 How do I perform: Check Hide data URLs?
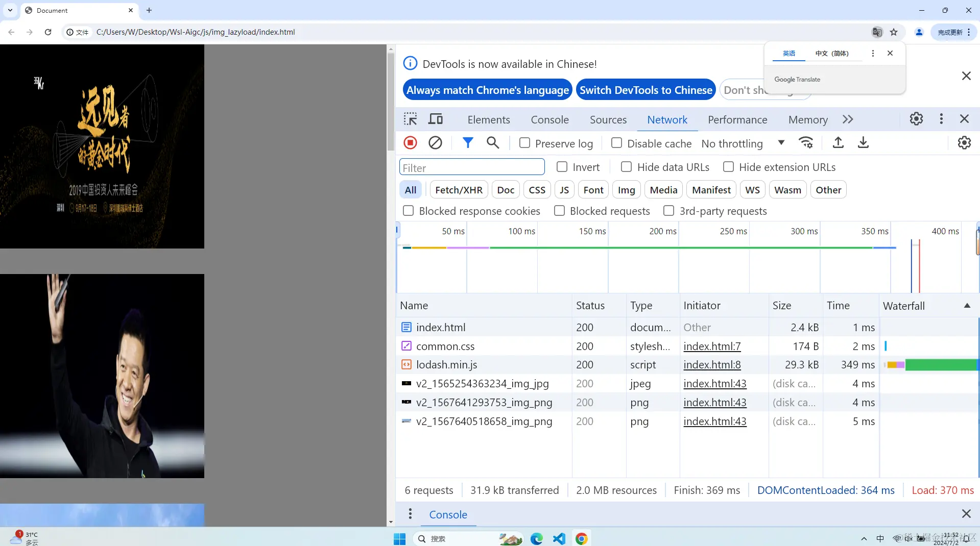[626, 167]
